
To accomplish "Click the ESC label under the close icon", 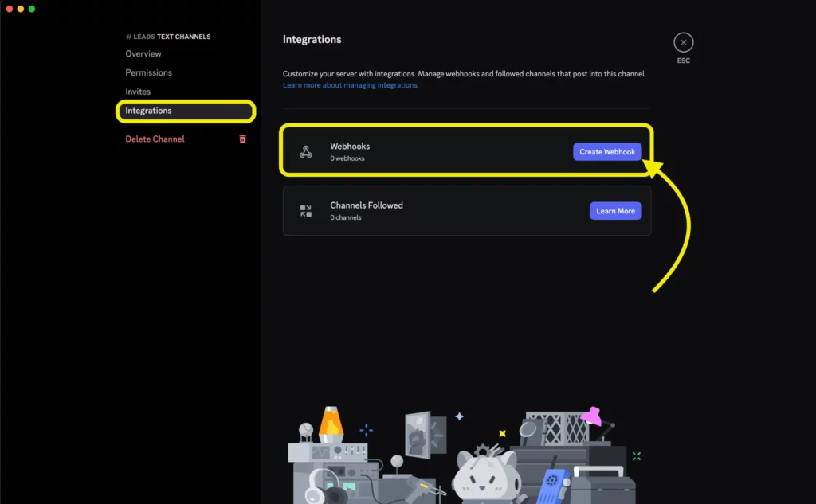I will (683, 59).
